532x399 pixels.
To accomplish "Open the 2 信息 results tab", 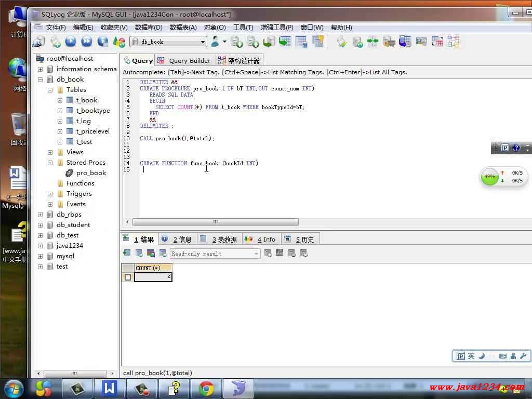I will coord(178,240).
